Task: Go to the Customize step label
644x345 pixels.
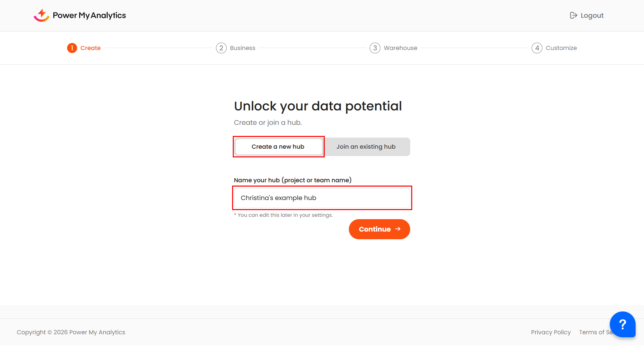Action: pyautogui.click(x=561, y=48)
